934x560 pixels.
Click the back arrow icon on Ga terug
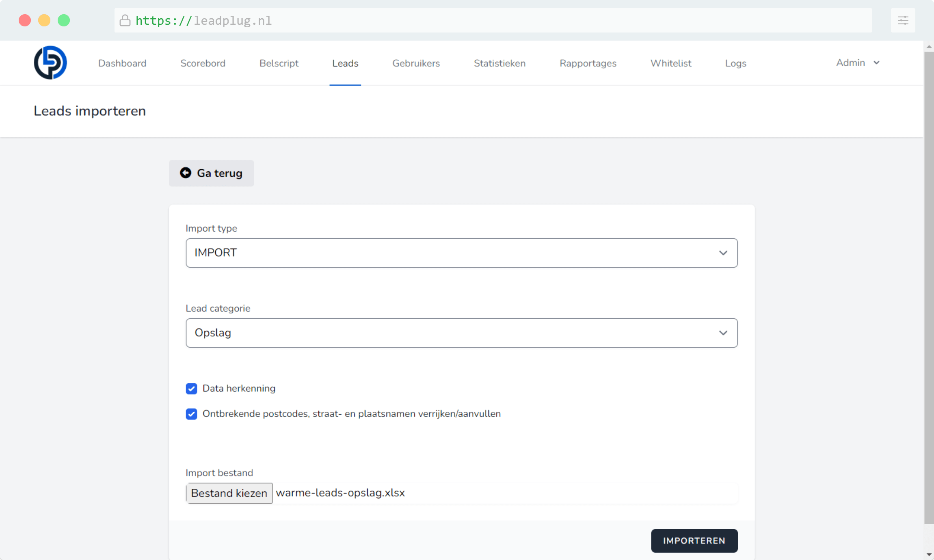point(186,173)
